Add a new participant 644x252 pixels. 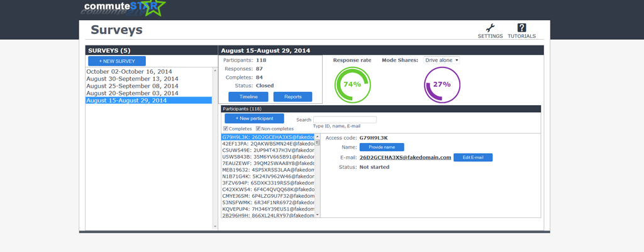tap(254, 118)
